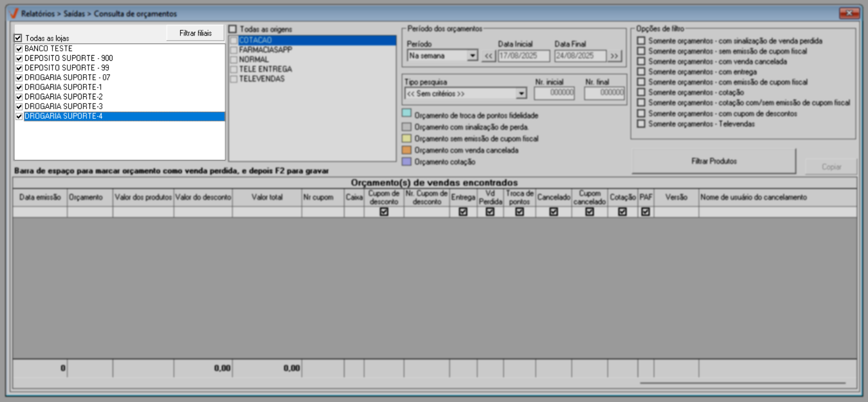This screenshot has height=402, width=868.
Task: Enable the Todas as origens checkbox
Action: pyautogui.click(x=232, y=29)
